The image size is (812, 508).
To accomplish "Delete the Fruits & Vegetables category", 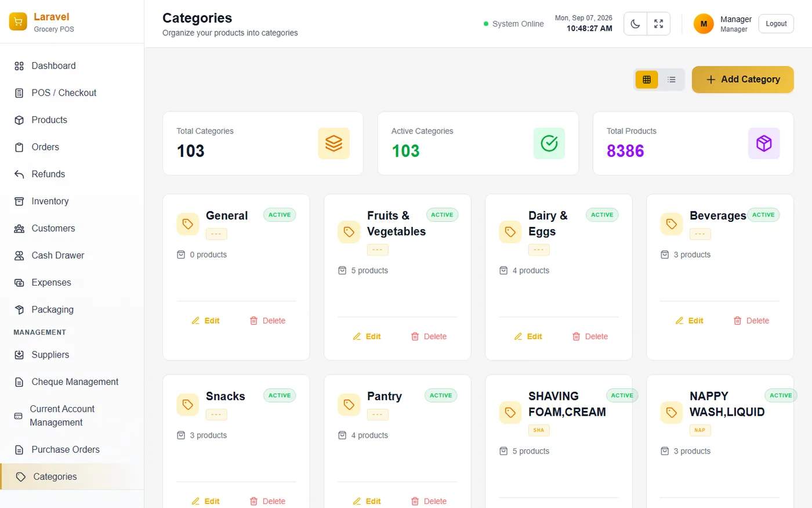I will click(429, 337).
